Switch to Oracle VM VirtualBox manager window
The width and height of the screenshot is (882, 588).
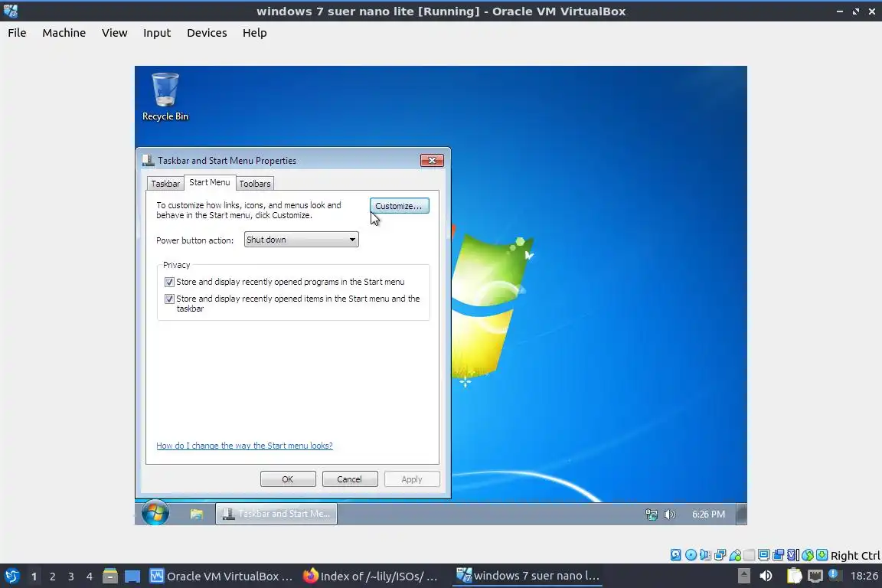(x=221, y=577)
